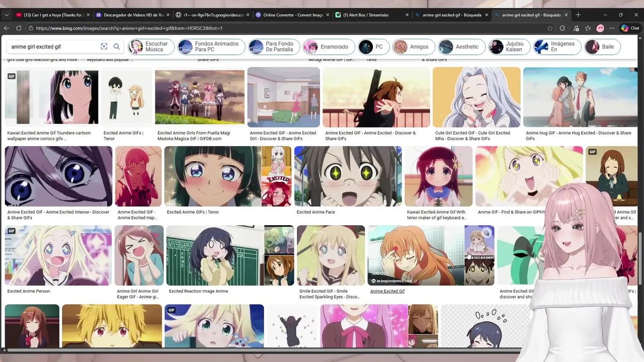
Task: Open 'Anime Excited GIF - Anime Excited Intense' link
Action: click(x=58, y=215)
